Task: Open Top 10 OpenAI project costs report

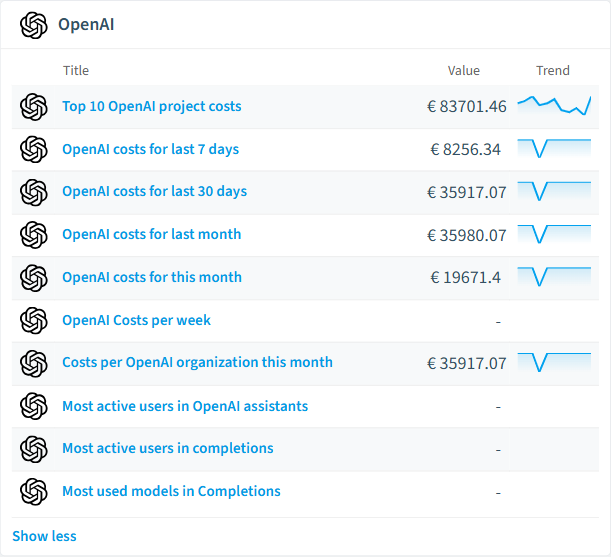Action: tap(152, 106)
